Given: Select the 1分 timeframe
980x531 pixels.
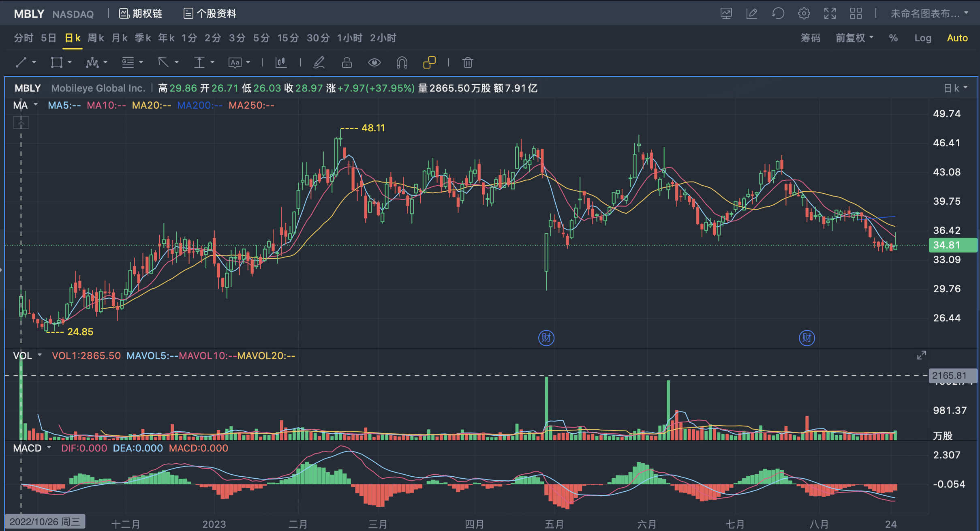Looking at the screenshot, I should (189, 38).
